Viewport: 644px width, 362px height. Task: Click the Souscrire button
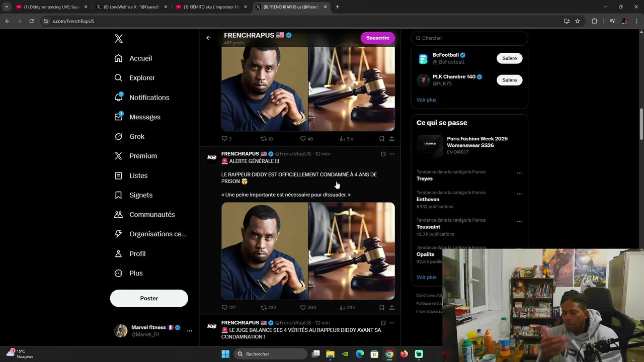point(378,38)
